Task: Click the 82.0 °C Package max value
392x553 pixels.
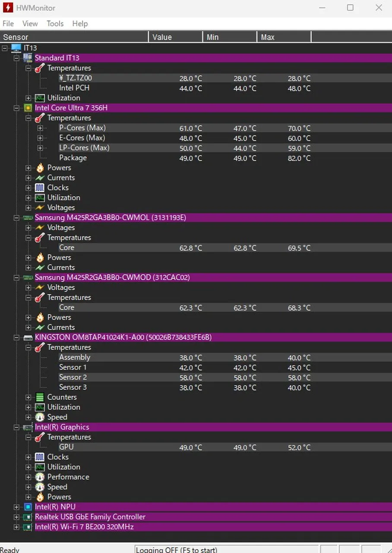Action: click(299, 159)
